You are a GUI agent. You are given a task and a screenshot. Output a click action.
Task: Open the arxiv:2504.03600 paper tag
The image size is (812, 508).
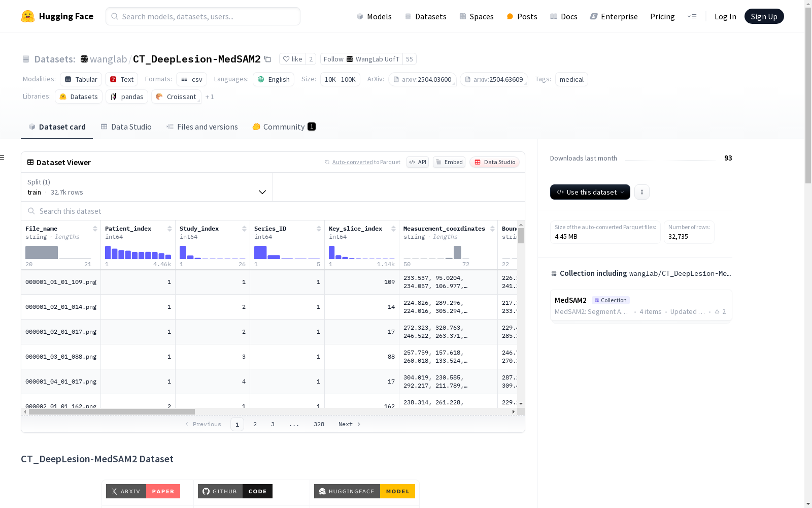pyautogui.click(x=422, y=80)
